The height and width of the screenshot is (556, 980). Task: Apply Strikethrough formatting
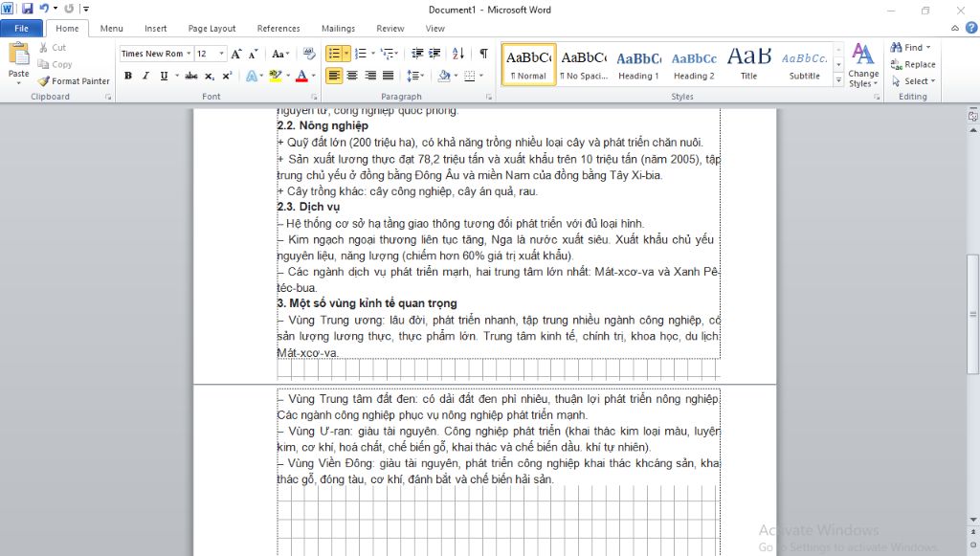(x=191, y=76)
